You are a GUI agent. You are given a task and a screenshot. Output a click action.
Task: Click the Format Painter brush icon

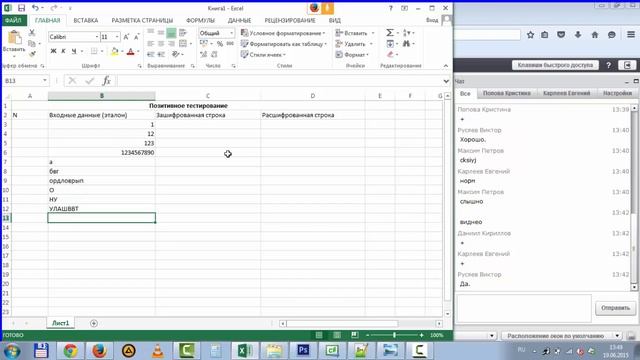tap(32, 54)
